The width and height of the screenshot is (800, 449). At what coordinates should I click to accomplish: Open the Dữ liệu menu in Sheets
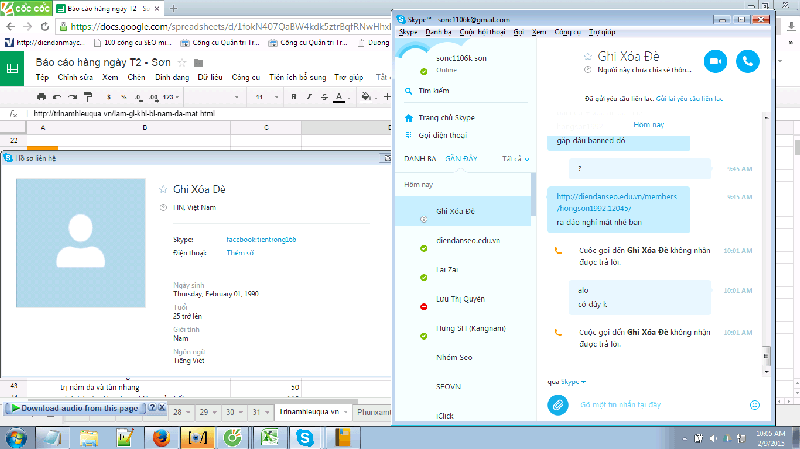(210, 78)
